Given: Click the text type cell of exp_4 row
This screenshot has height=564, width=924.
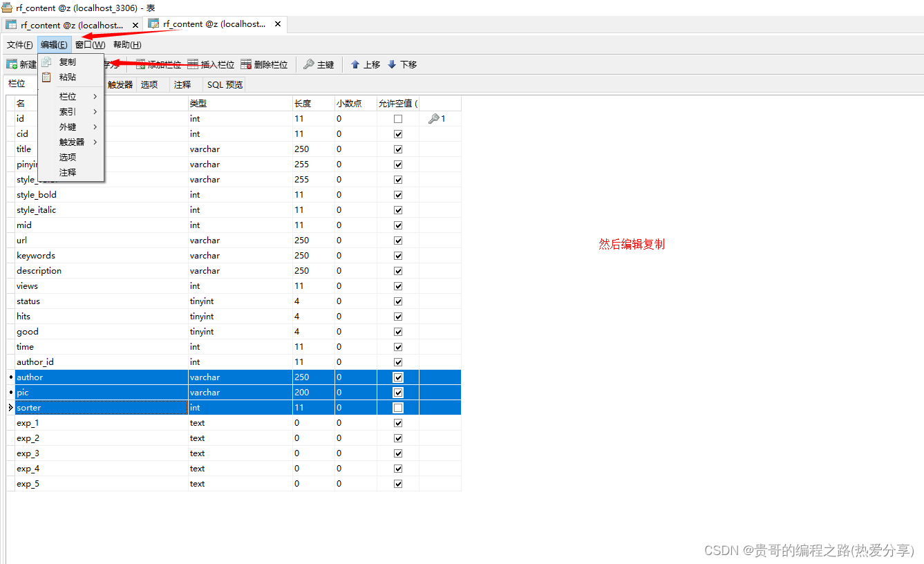Looking at the screenshot, I should (241, 469).
